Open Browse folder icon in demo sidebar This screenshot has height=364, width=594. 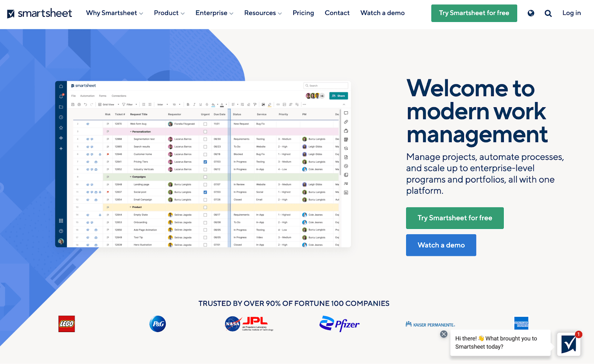(x=61, y=107)
